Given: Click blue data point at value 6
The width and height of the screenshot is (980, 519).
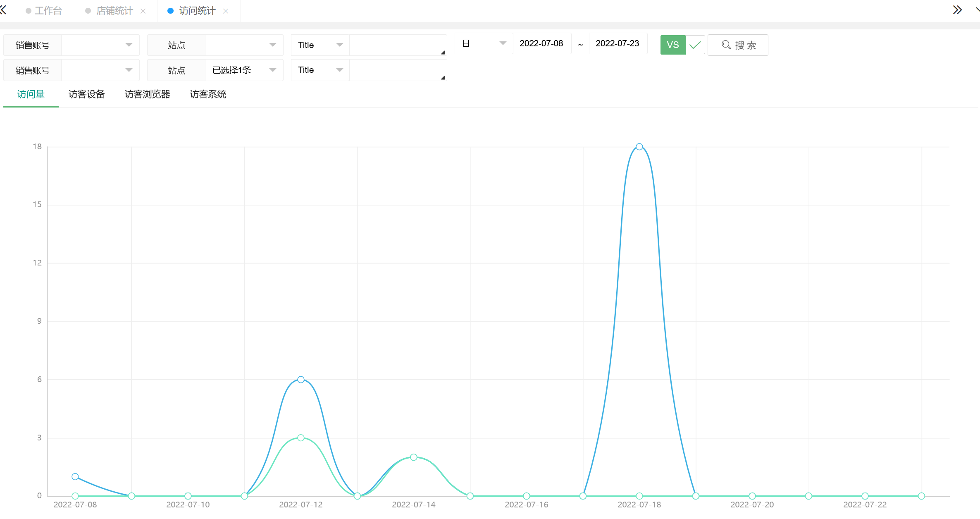Looking at the screenshot, I should click(x=301, y=380).
